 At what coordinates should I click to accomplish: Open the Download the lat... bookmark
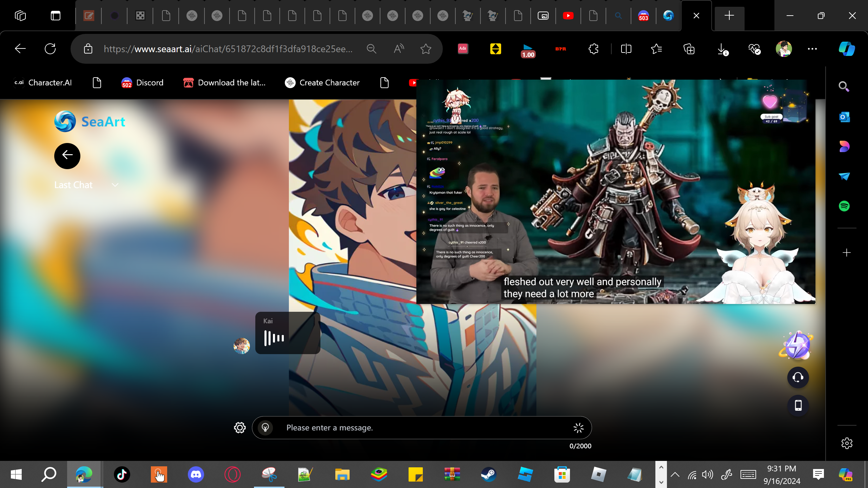pyautogui.click(x=224, y=83)
